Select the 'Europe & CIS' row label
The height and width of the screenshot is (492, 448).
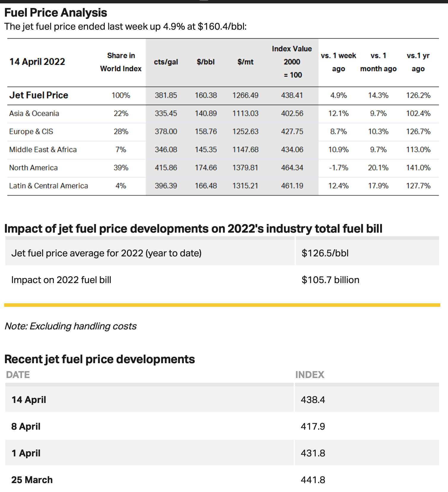(31, 131)
